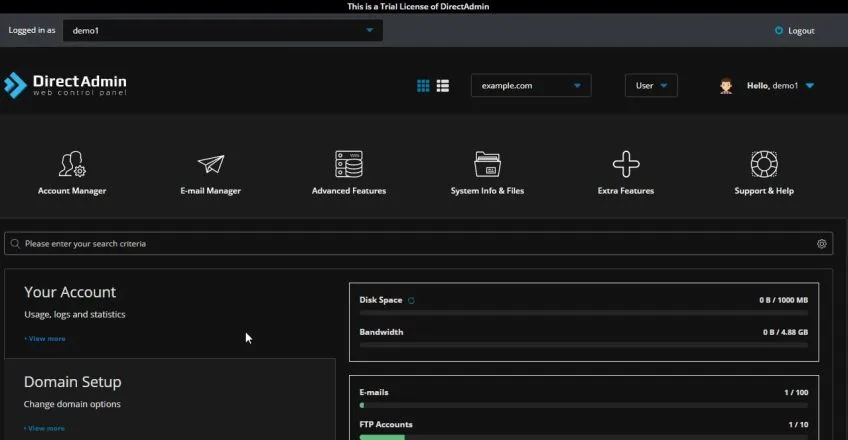This screenshot has height=440, width=848.
Task: Open the Account Manager icon
Action: (72, 164)
